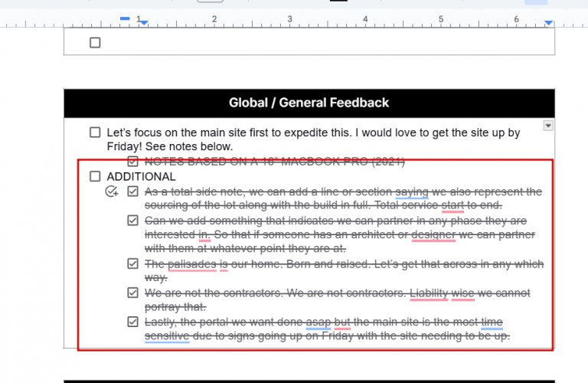The image size is (588, 383).
Task: Click the underlined word 'palisades'
Action: [192, 264]
